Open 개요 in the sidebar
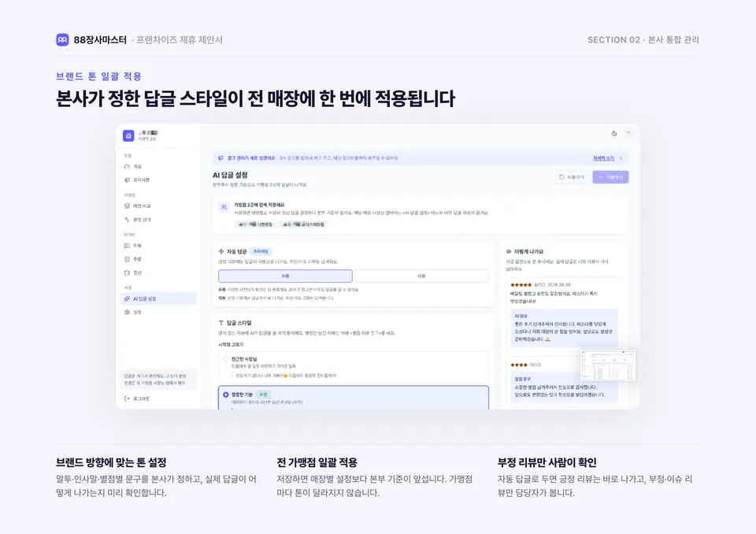756x534 pixels. tap(158, 166)
